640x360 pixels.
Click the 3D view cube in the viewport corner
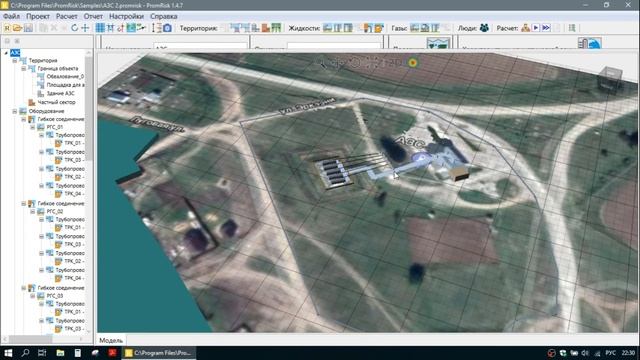(x=610, y=80)
